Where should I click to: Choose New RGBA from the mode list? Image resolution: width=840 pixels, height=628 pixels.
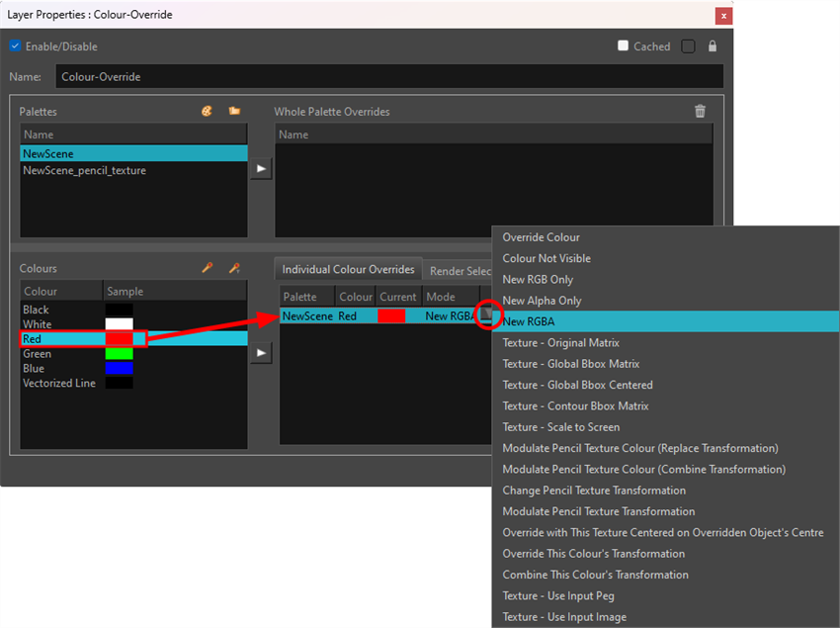[x=529, y=321]
